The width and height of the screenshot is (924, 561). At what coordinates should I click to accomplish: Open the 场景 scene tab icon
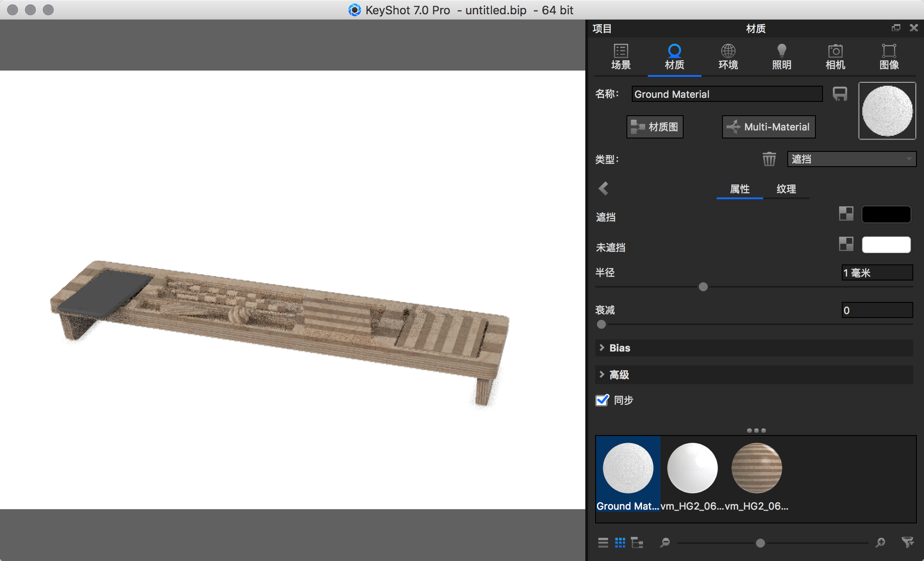[x=621, y=57]
